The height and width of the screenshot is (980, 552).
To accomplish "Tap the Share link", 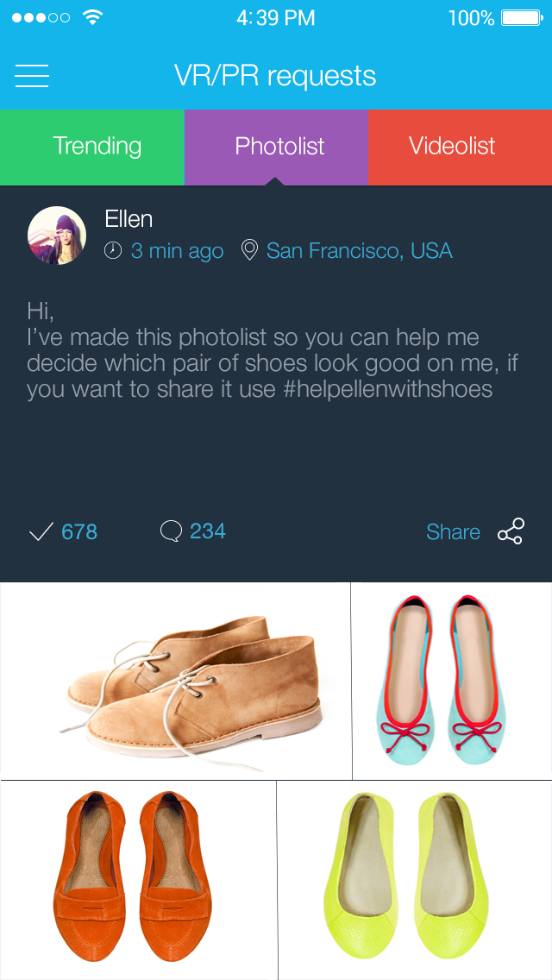I will point(453,531).
